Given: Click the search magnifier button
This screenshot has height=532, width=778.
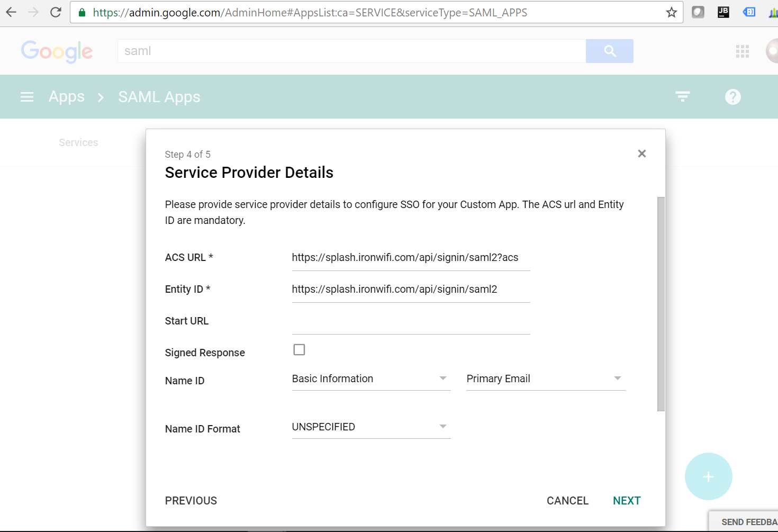Looking at the screenshot, I should [x=609, y=51].
